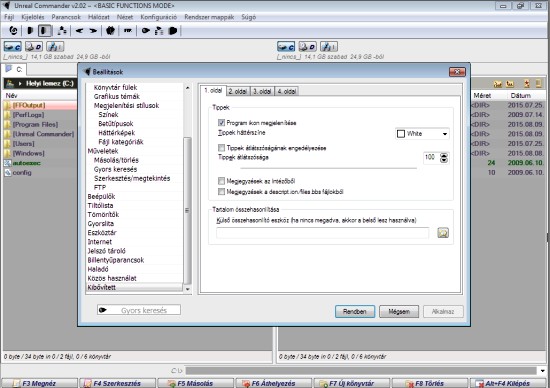This screenshot has height=388, width=550.
Task: Open favorites star icon in right panel header
Action: point(527,84)
